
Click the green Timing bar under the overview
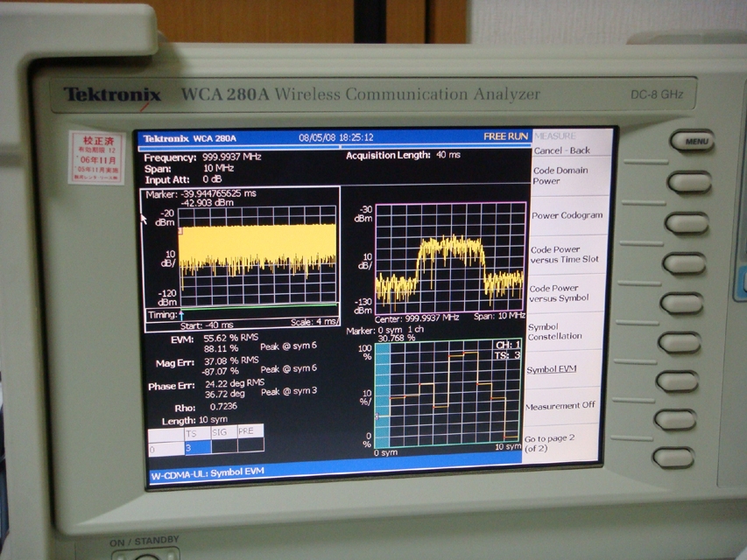(260, 307)
